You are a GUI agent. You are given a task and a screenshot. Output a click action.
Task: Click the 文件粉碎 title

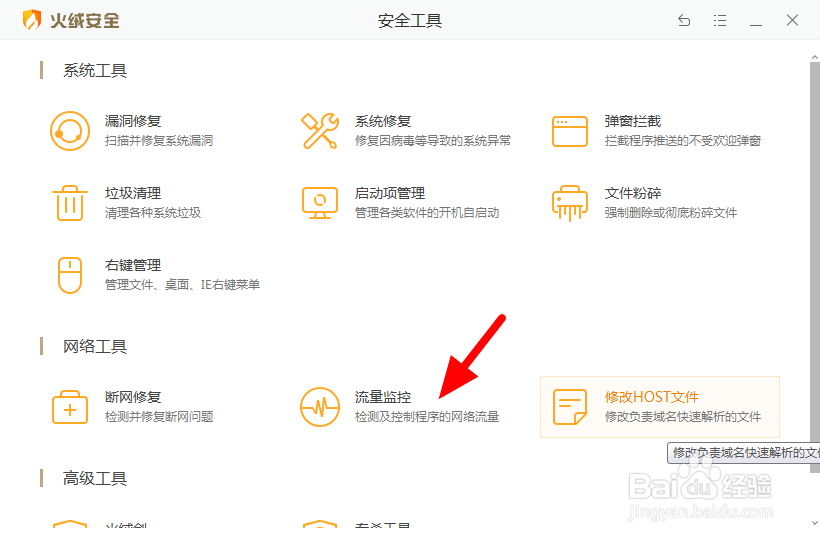[633, 193]
